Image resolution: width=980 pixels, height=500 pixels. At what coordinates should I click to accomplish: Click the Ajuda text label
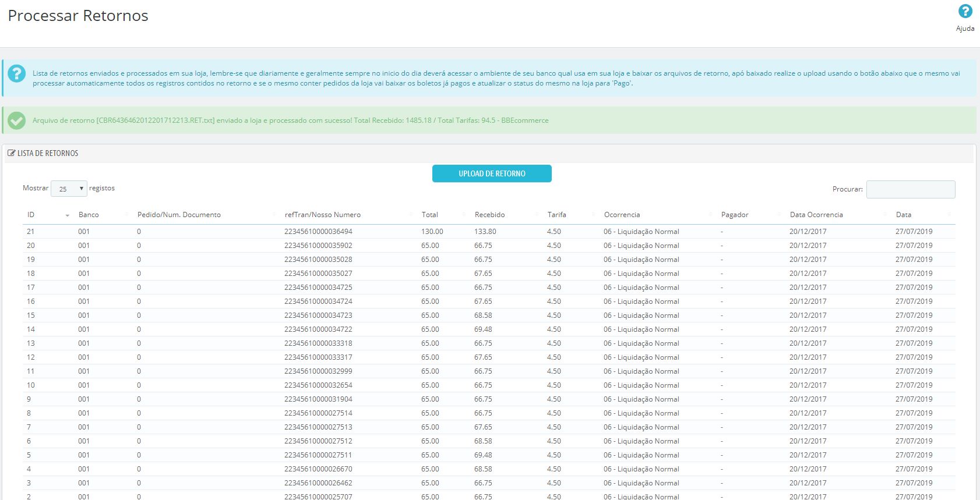click(965, 29)
